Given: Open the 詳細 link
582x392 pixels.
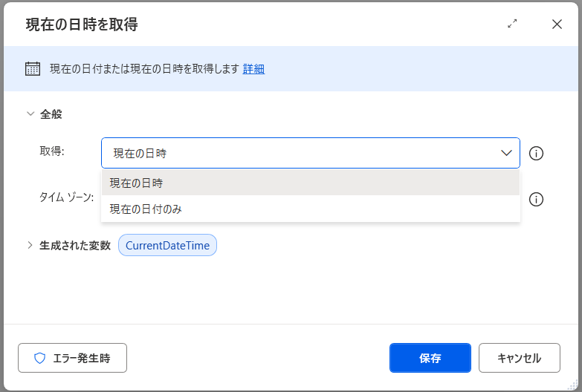Looking at the screenshot, I should (253, 69).
